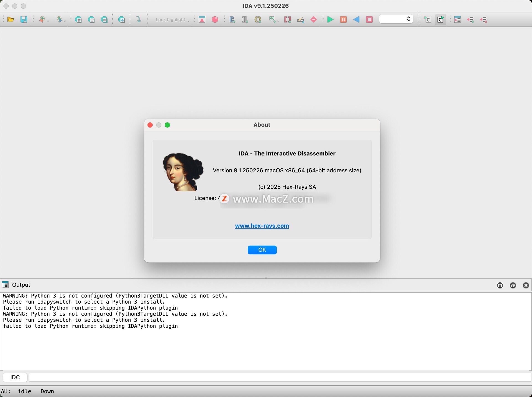Click green zoom button on About dialog
The height and width of the screenshot is (397, 532).
click(x=167, y=125)
